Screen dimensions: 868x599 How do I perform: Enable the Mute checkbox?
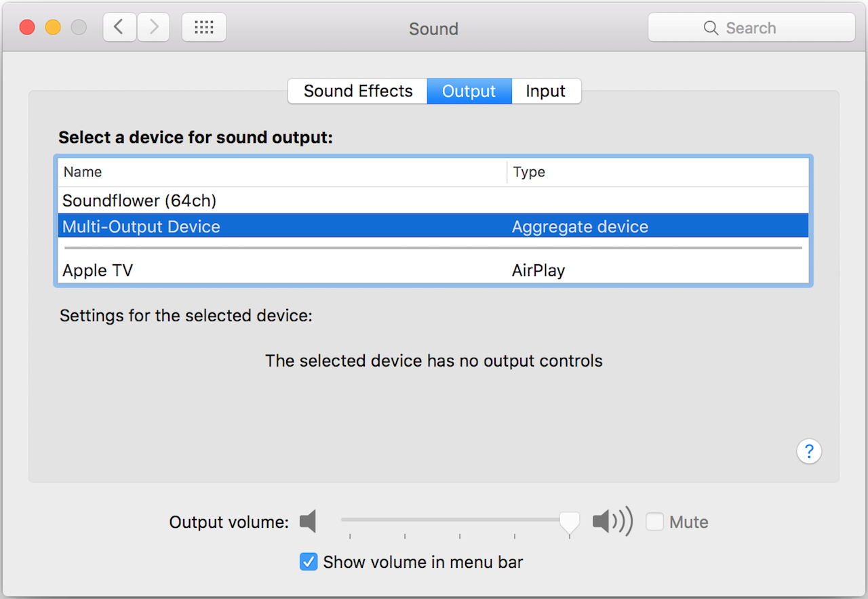pos(654,522)
